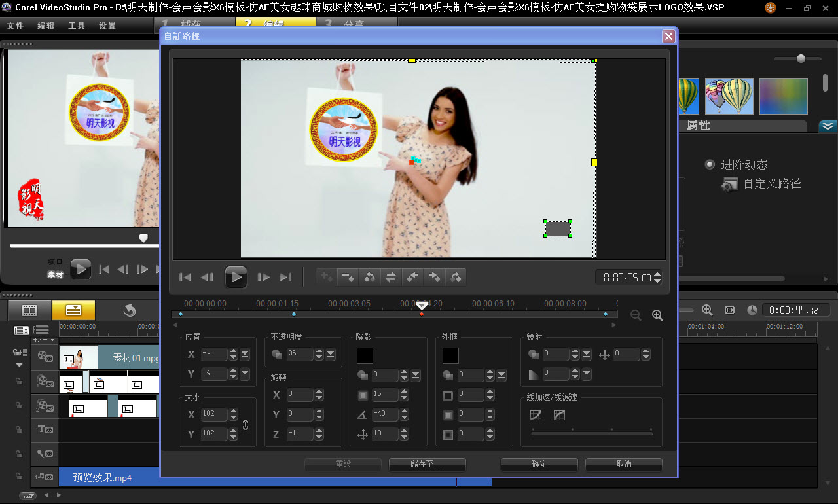
Task: Jump to first frame in path dialog
Action: (185, 278)
